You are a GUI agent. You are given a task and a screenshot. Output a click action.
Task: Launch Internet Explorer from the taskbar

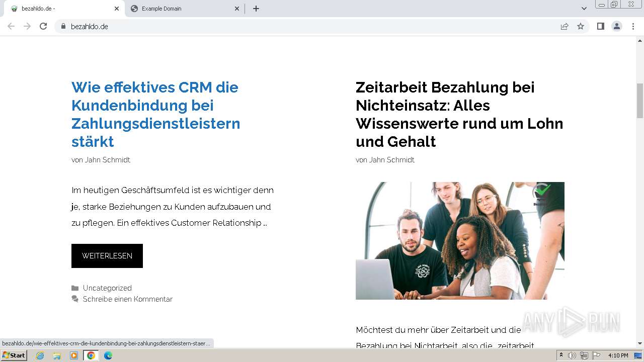40,355
